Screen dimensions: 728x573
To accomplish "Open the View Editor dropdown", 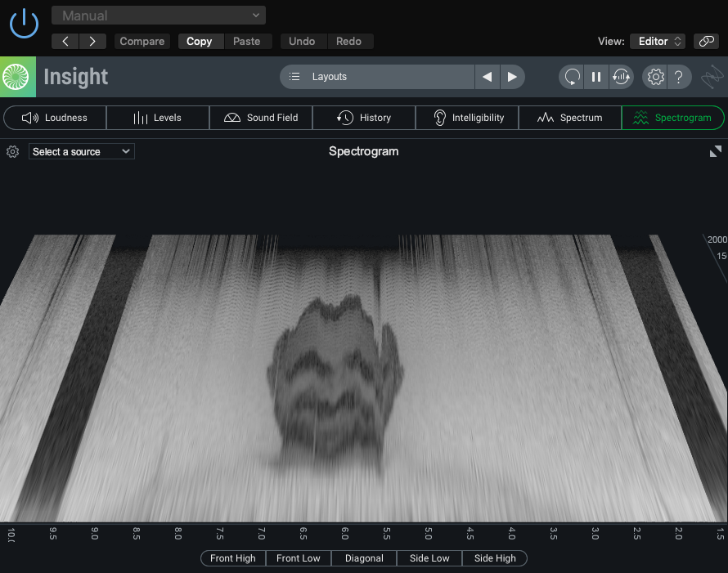I will pos(658,41).
